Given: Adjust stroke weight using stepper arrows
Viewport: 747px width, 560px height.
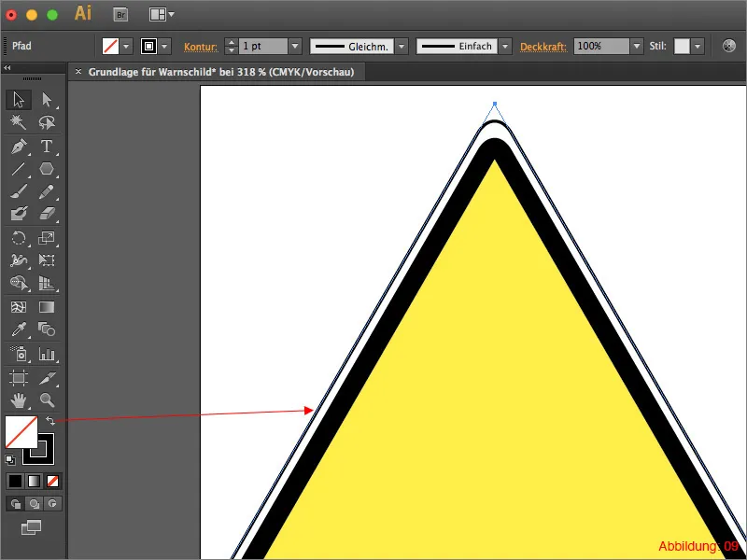Looking at the screenshot, I should tap(231, 46).
